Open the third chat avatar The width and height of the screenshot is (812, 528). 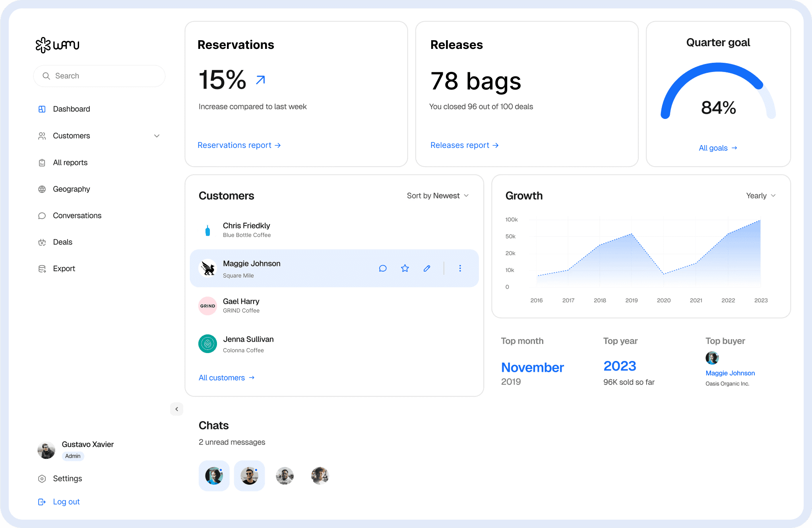[285, 476]
